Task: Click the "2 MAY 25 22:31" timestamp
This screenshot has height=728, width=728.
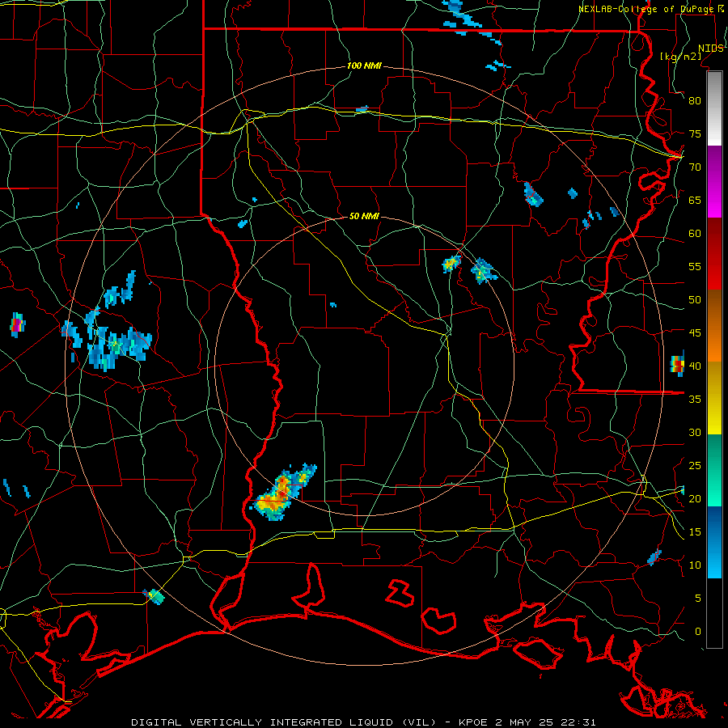Action: click(x=545, y=722)
